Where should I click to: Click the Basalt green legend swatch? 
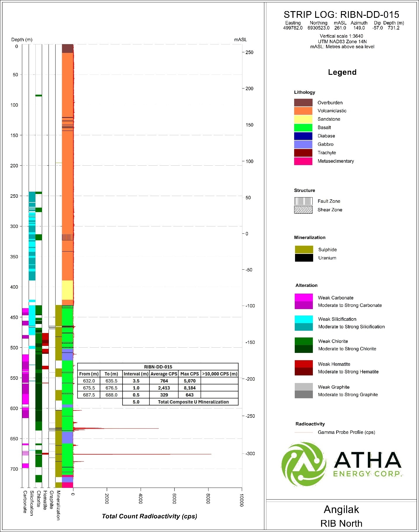point(303,128)
